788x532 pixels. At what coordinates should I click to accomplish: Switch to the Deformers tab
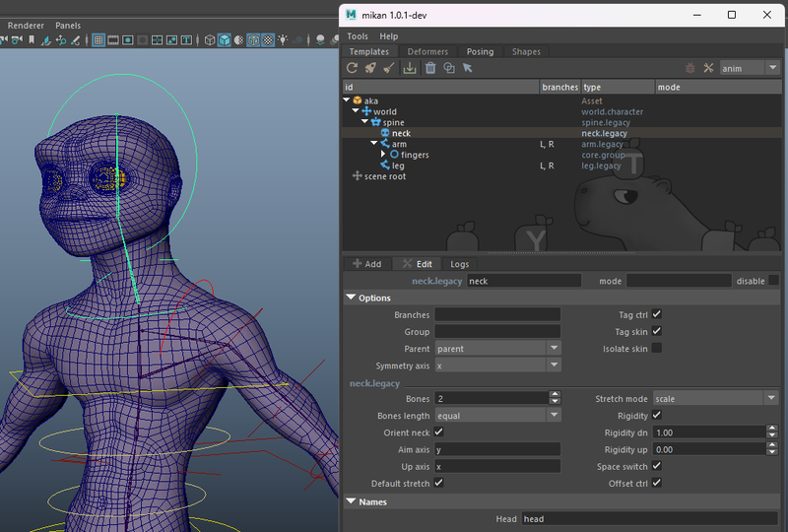[427, 51]
